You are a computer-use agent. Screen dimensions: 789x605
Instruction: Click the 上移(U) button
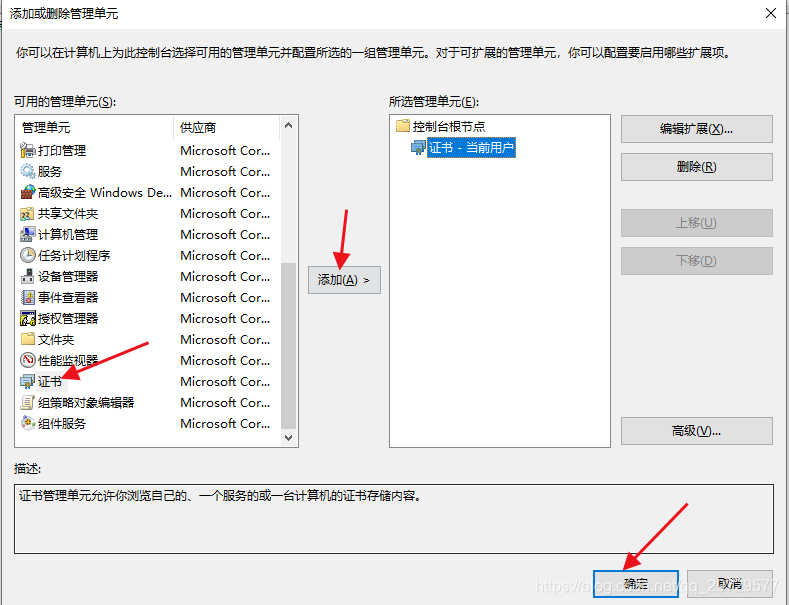click(x=696, y=222)
